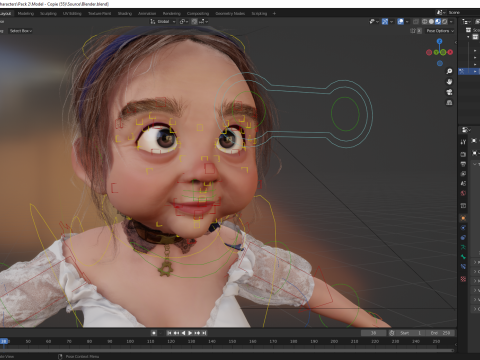
Task: Open viewport shading options dropdown
Action: click(451, 22)
